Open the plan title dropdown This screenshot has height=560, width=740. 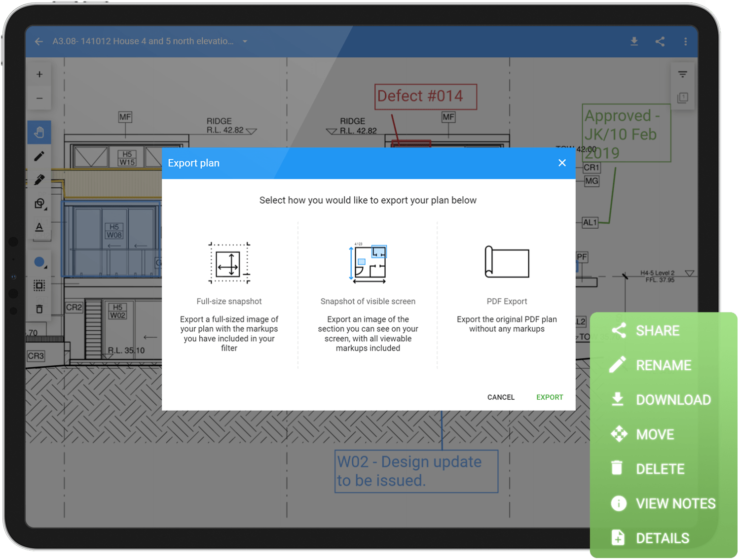(245, 41)
